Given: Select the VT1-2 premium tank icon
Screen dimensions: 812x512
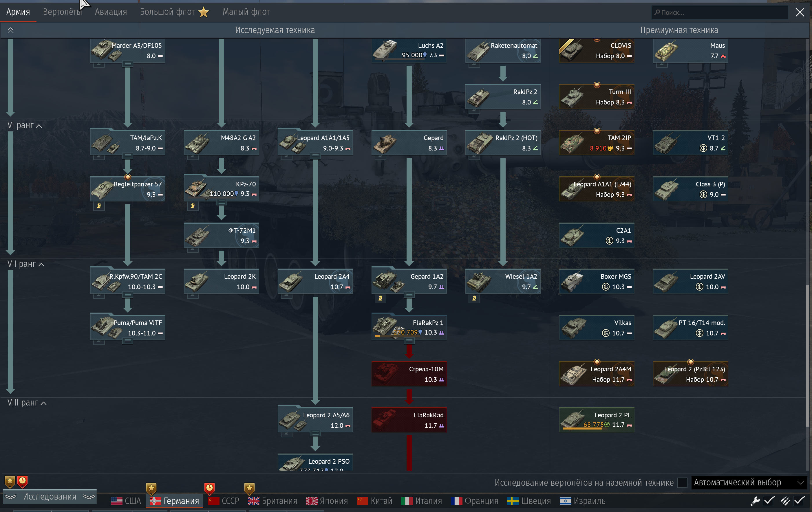Looking at the screenshot, I should coord(666,143).
